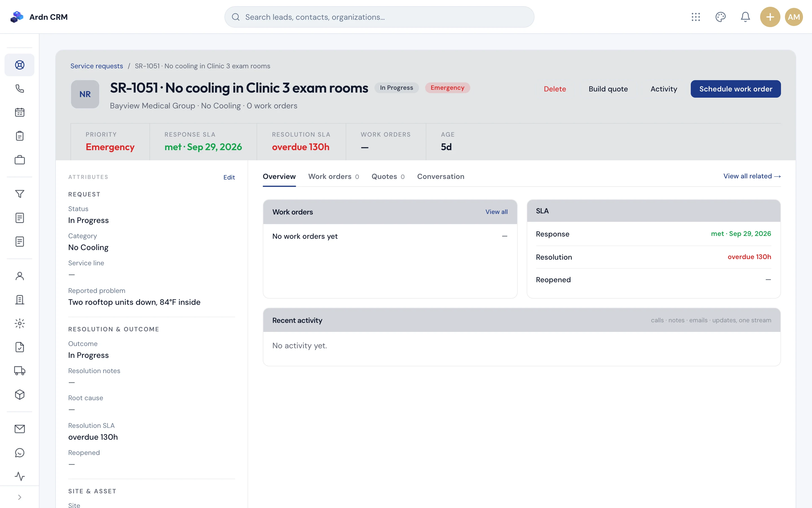
Task: Click Edit in the Attributes panel
Action: 229,178
